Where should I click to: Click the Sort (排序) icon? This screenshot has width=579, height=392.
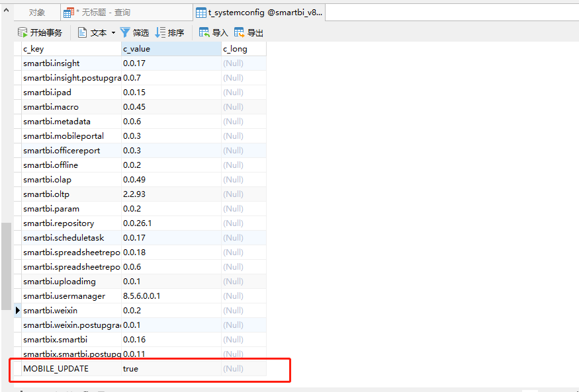(x=160, y=33)
